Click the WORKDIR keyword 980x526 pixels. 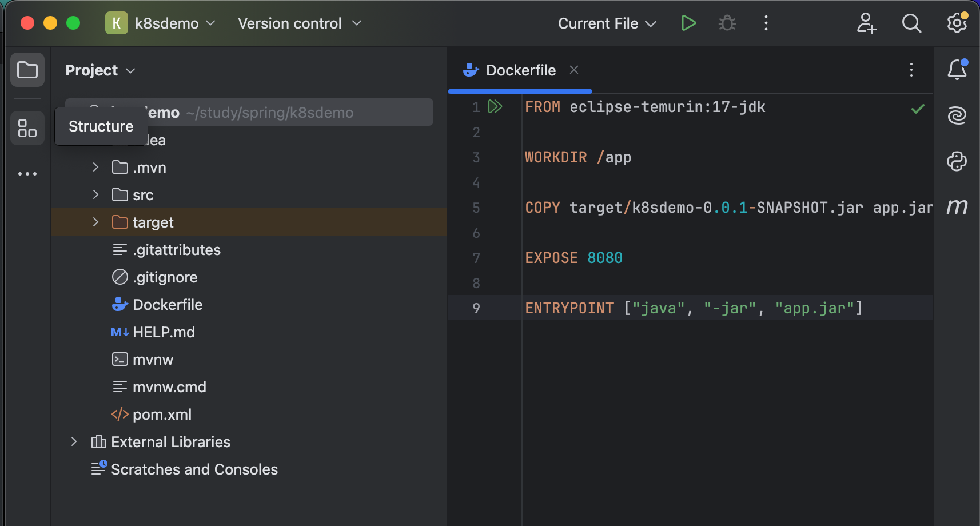(556, 157)
